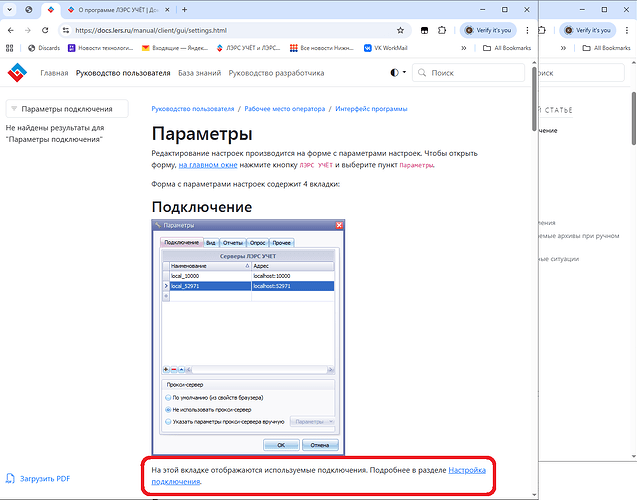This screenshot has width=637, height=500.
Task: View site information icon beside the URL
Action: click(66, 30)
